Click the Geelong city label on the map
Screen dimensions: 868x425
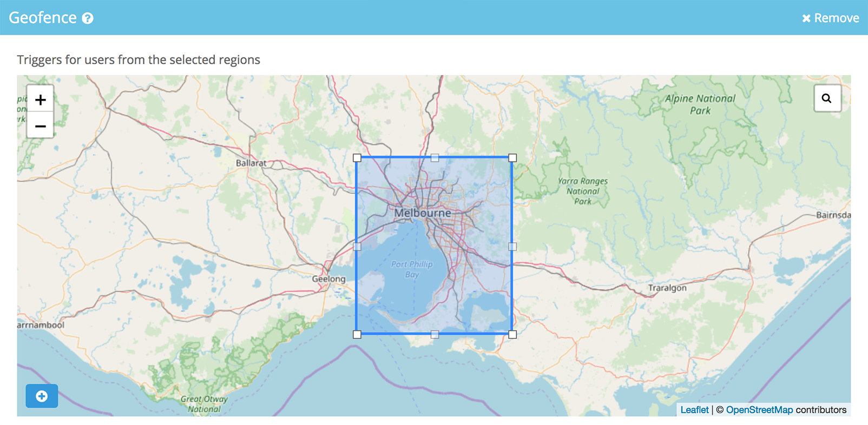click(x=328, y=279)
